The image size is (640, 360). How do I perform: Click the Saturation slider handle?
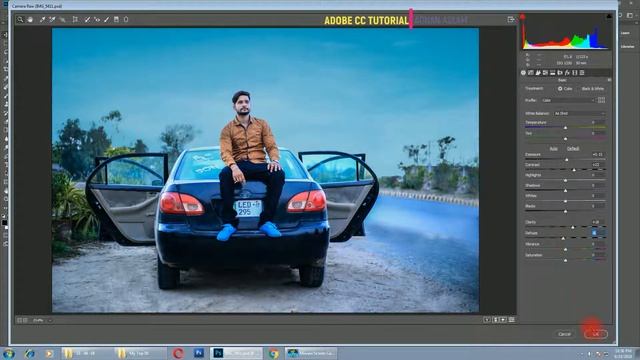565,260
